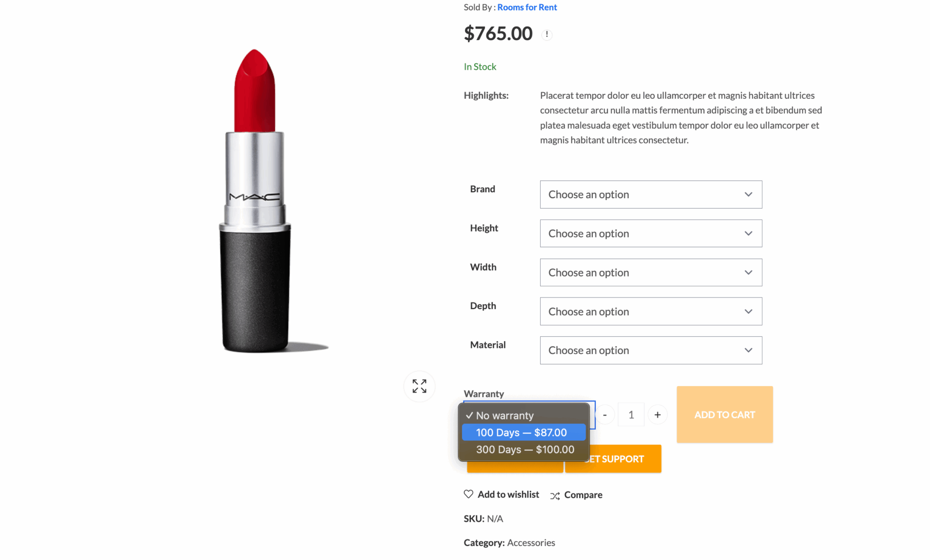Viewport: 930px width, 560px height.
Task: Expand the Material dropdown chevron
Action: click(x=748, y=350)
